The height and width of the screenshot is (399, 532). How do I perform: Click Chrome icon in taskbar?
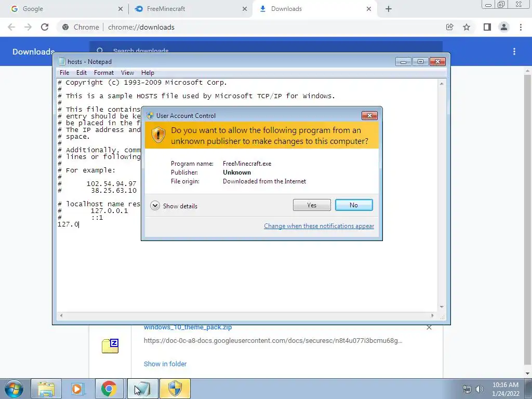tap(109, 389)
